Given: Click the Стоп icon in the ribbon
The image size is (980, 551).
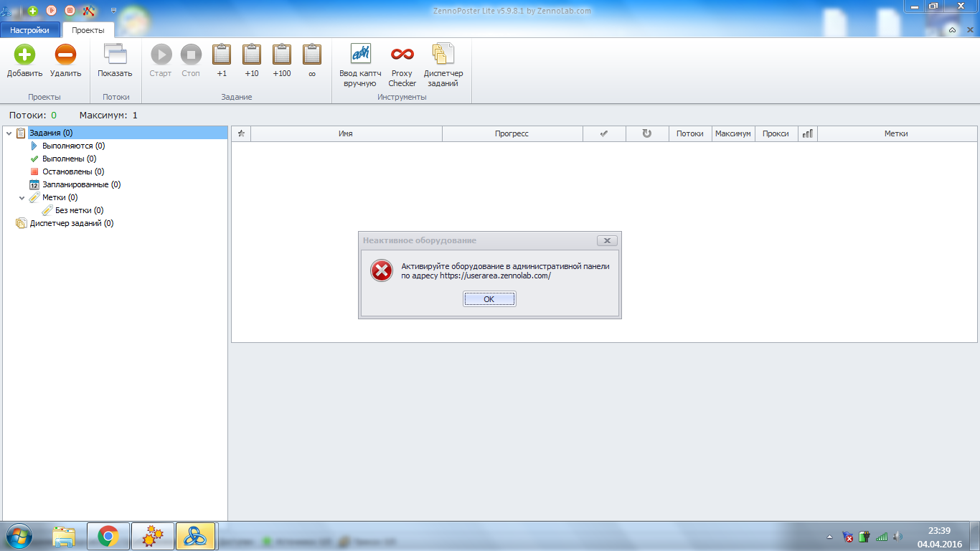Looking at the screenshot, I should tap(191, 55).
